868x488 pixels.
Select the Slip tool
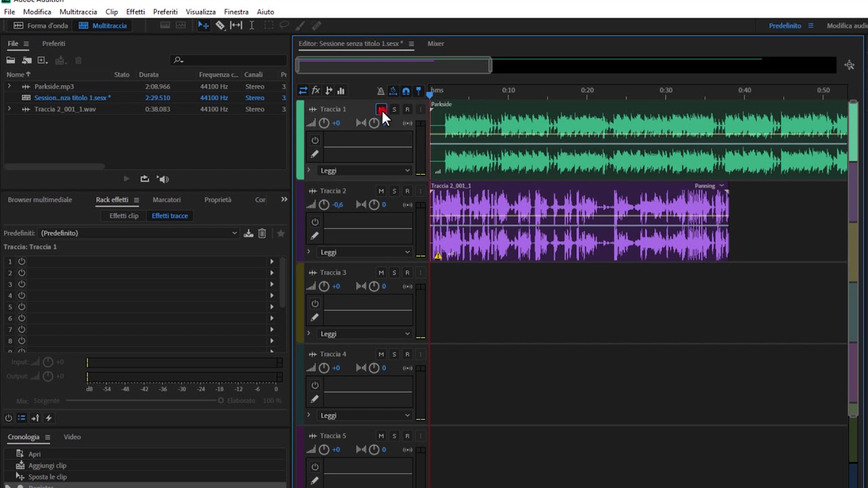click(236, 26)
